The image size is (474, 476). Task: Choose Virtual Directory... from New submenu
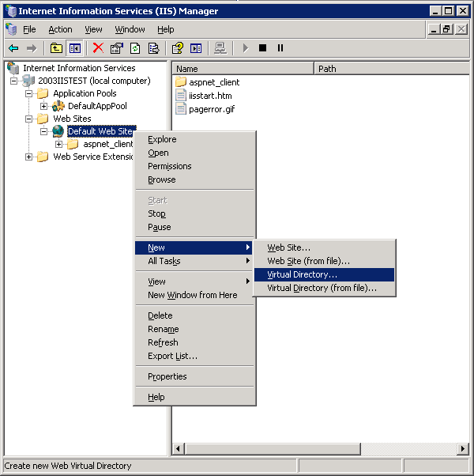[x=324, y=274]
